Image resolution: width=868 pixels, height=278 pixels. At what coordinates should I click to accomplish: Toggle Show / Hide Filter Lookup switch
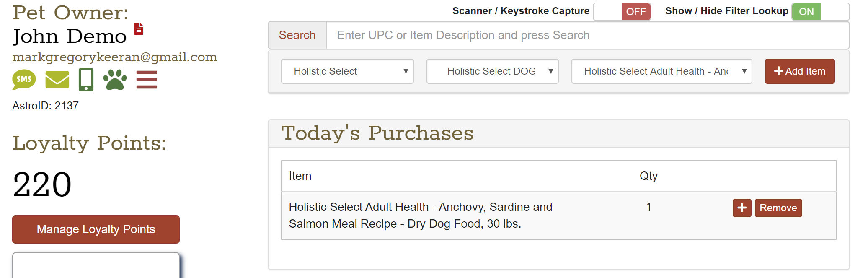pos(820,11)
